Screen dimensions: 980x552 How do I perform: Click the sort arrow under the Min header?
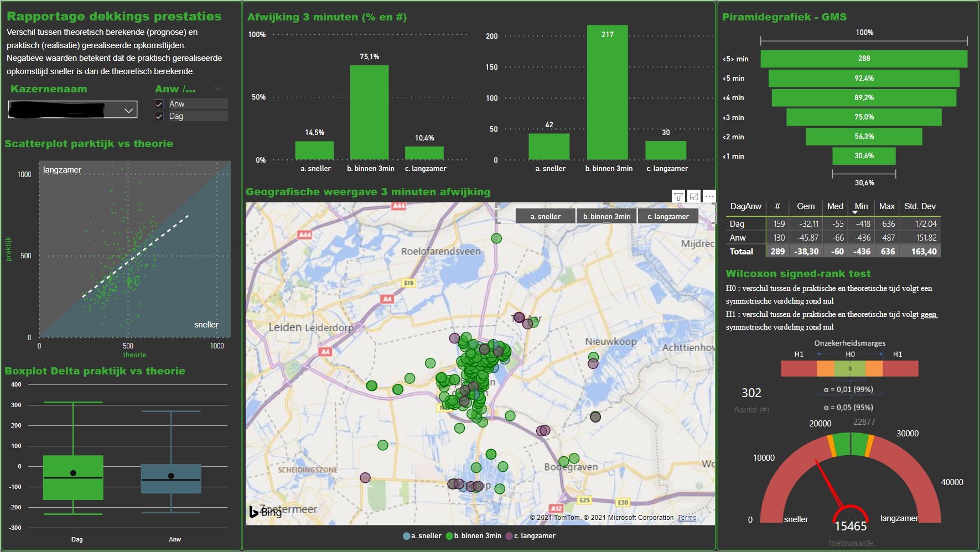pos(855,212)
